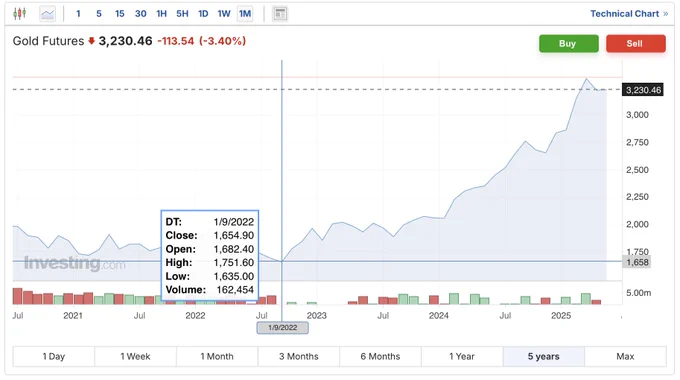Set the 1 minute interval

click(78, 14)
